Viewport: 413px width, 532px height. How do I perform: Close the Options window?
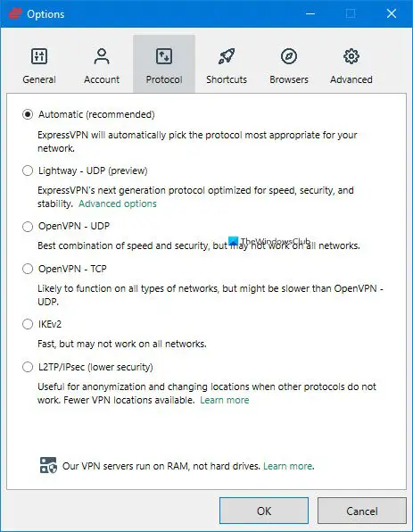[392, 13]
